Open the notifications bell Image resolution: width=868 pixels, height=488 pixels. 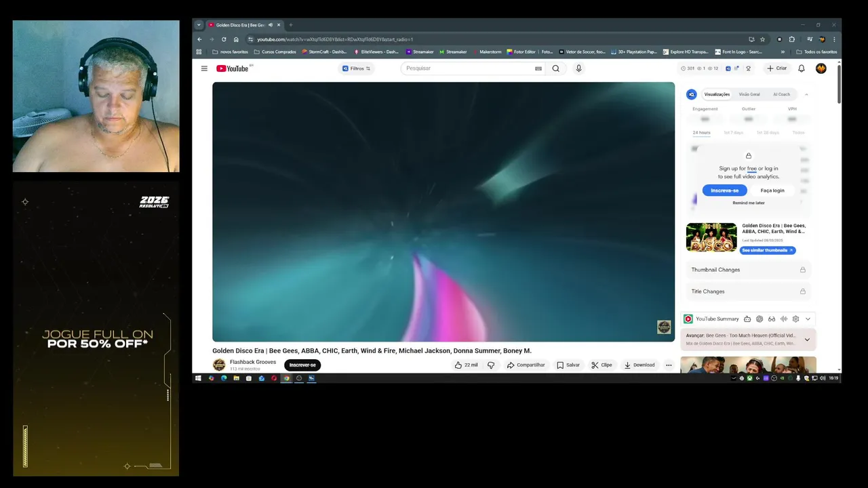(802, 68)
